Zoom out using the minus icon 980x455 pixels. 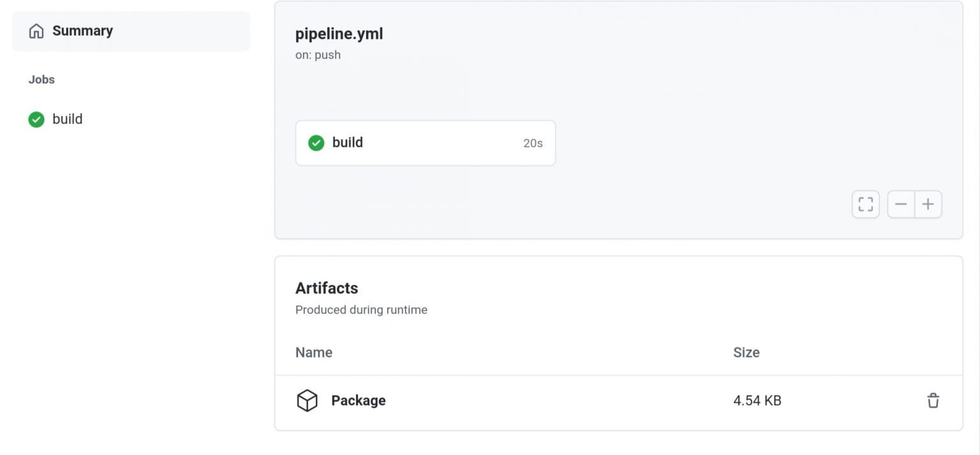tap(900, 204)
